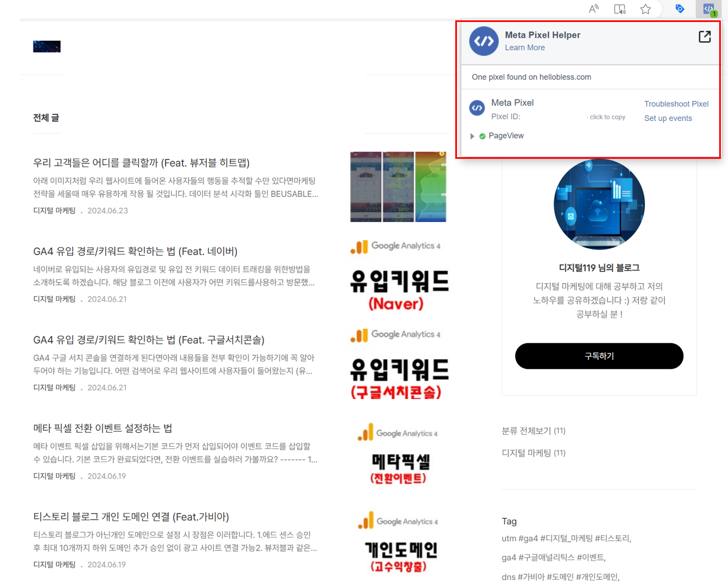The height and width of the screenshot is (588, 728).
Task: Click the green PageView status check icon
Action: [x=482, y=136]
